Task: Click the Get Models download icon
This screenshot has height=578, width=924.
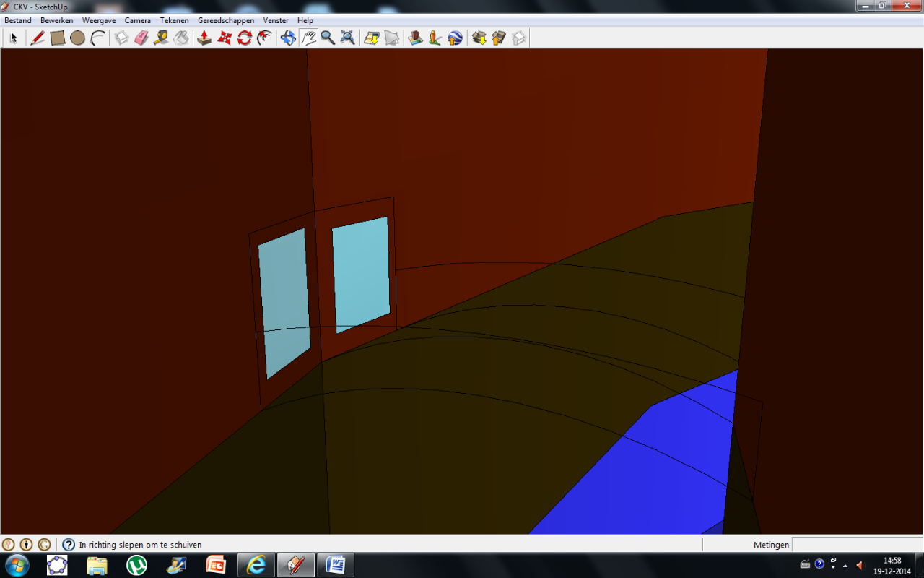Action: click(x=479, y=38)
